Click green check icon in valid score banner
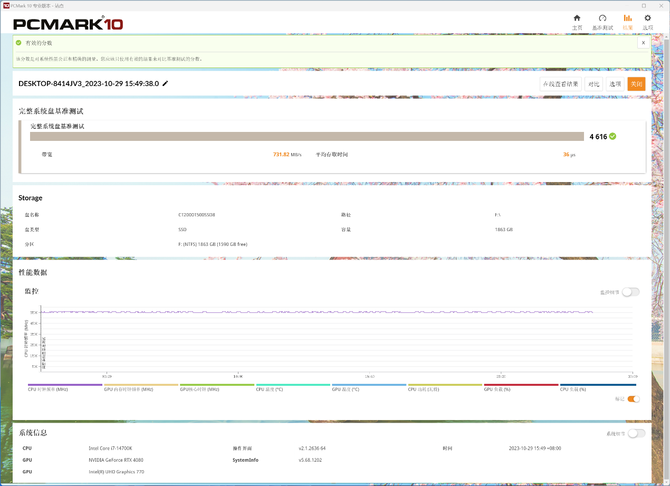 18,43
